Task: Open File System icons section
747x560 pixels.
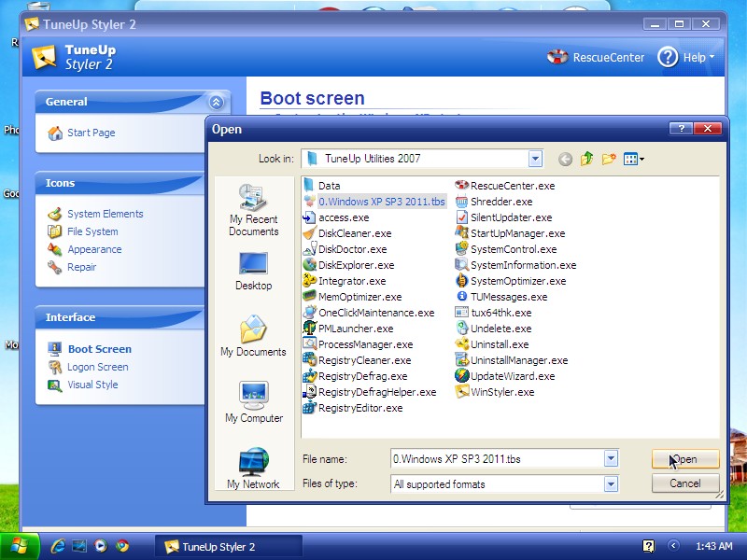Action: [83, 231]
